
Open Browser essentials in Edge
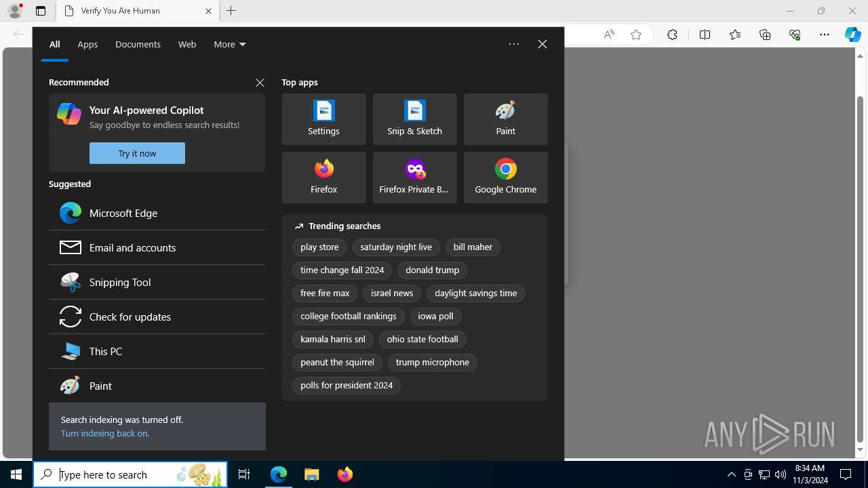pos(795,35)
